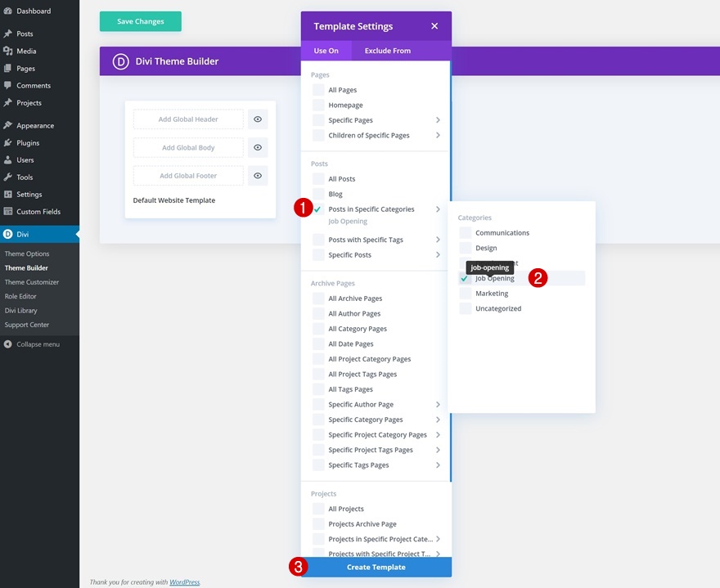Viewport: 720px width, 588px height.
Task: Click the Media icon in the sidebar
Action: pyautogui.click(x=8, y=51)
